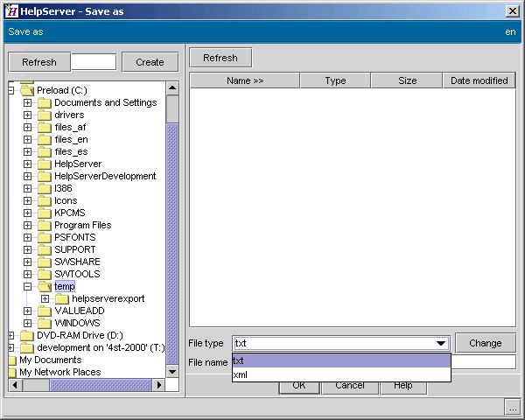The height and width of the screenshot is (420, 525).
Task: Click the PSFONTS folder icon
Action: (45, 237)
